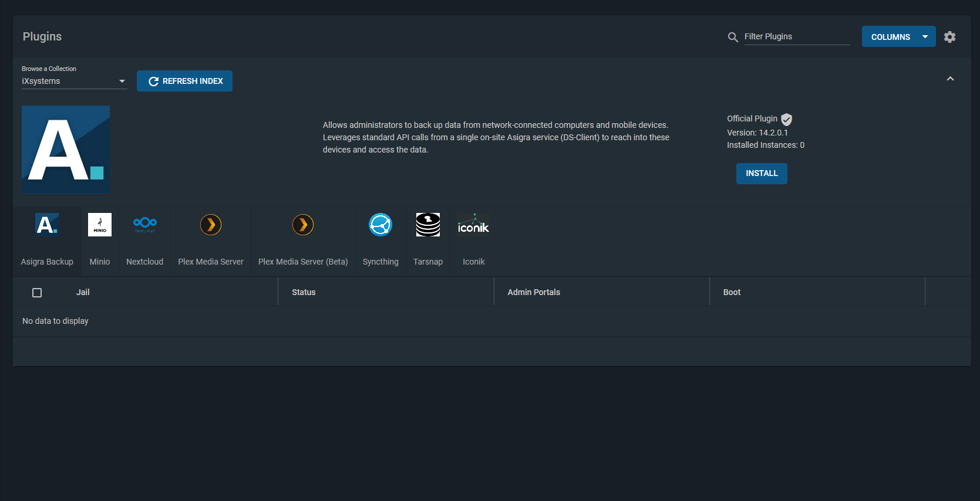Select the Iconik plugin icon

point(473,225)
